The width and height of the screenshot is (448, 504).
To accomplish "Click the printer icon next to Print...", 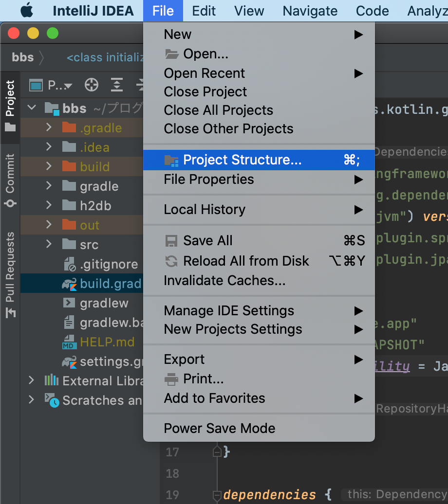I will point(171,379).
